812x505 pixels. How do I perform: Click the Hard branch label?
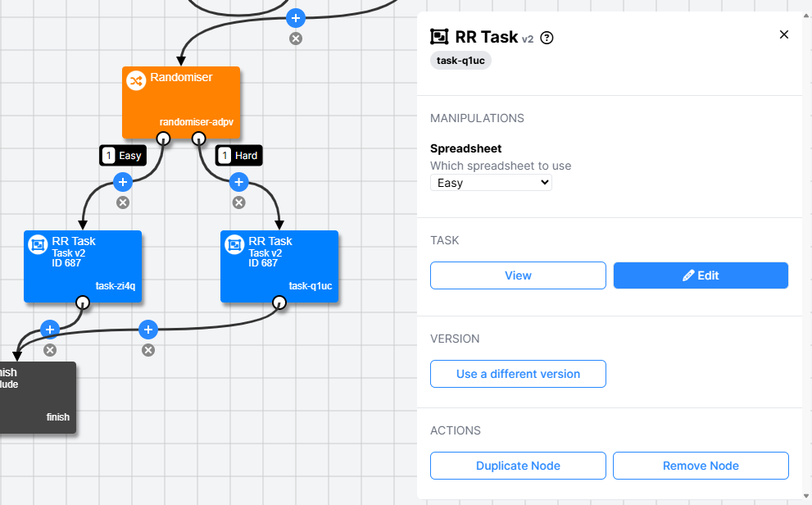[x=238, y=156]
